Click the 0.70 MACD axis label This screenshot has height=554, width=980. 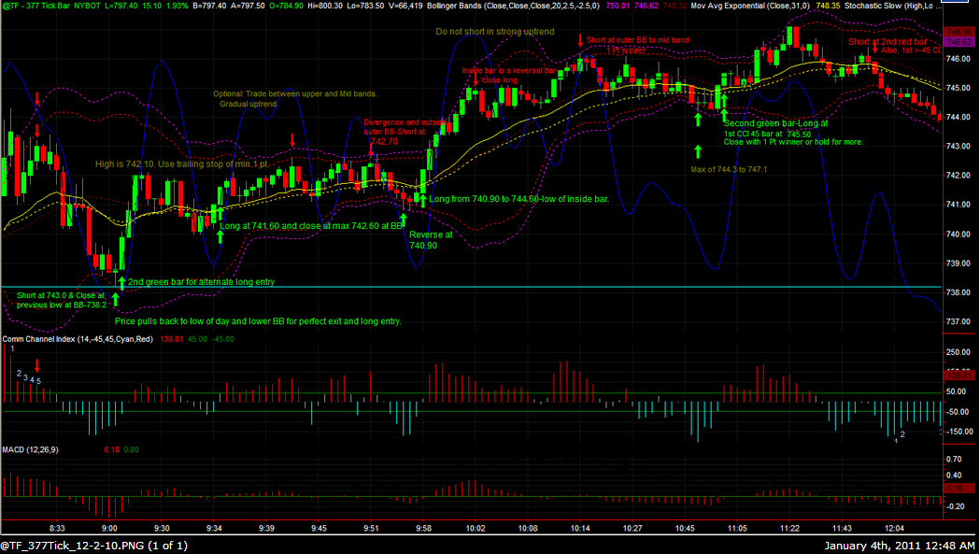954,459
